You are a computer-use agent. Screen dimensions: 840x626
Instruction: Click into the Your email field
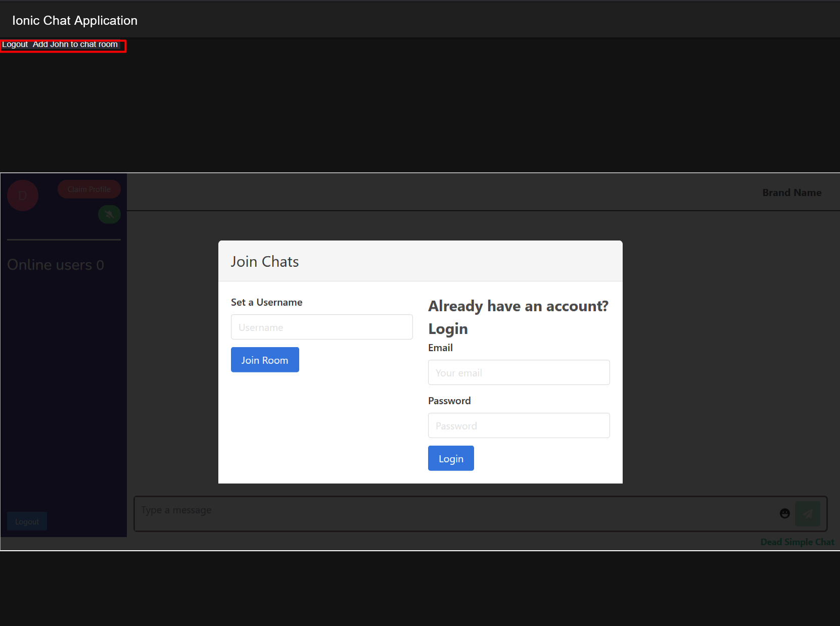519,372
